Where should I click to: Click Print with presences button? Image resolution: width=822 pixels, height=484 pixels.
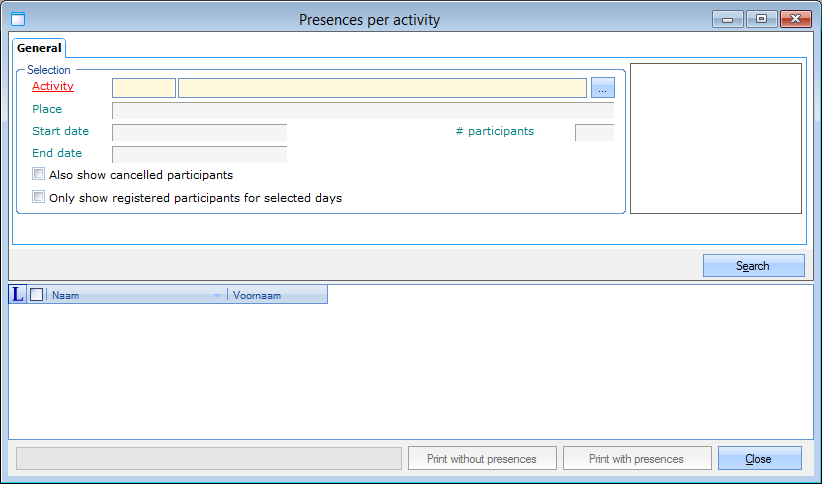tap(636, 459)
